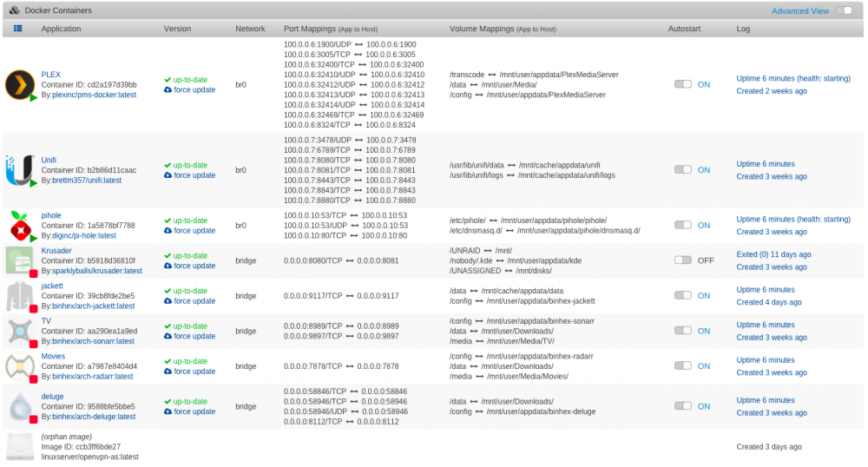Open the Krusader application name link
Image resolution: width=868 pixels, height=467 pixels.
click(x=56, y=251)
